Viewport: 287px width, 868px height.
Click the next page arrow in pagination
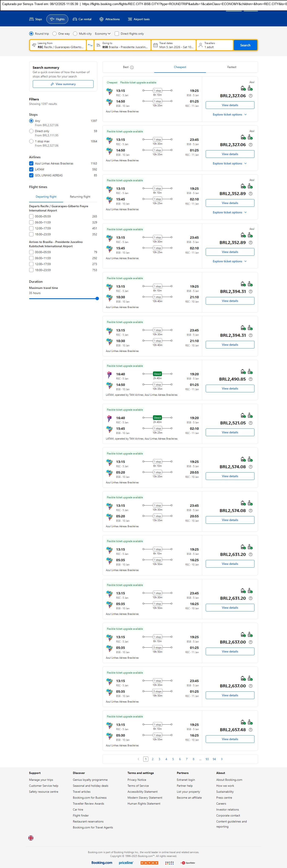point(222,759)
